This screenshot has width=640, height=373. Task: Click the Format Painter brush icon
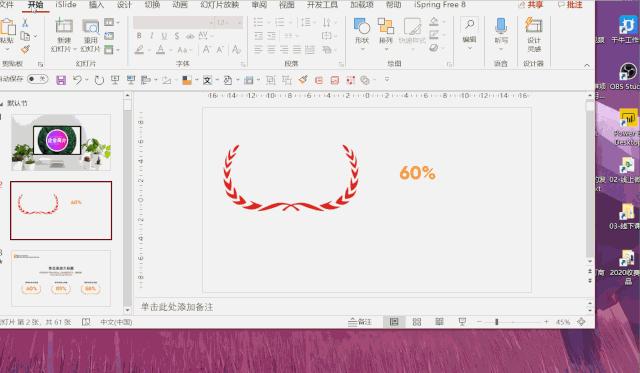pyautogui.click(x=25, y=50)
